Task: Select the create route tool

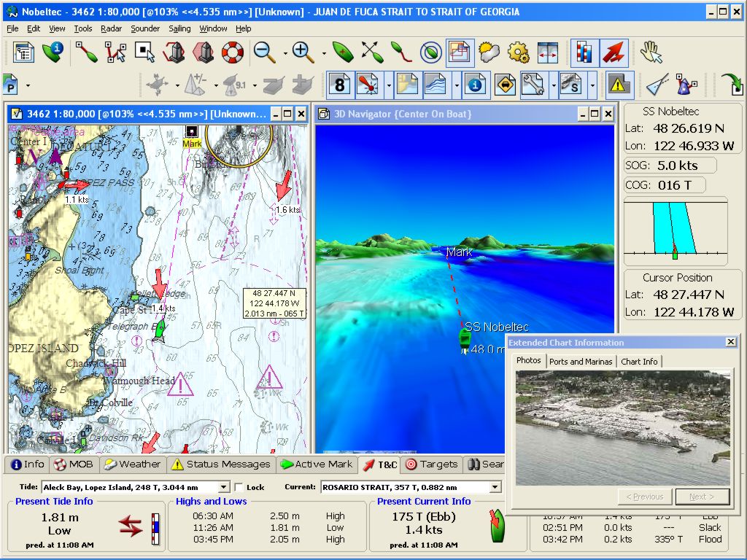Action: tap(86, 52)
